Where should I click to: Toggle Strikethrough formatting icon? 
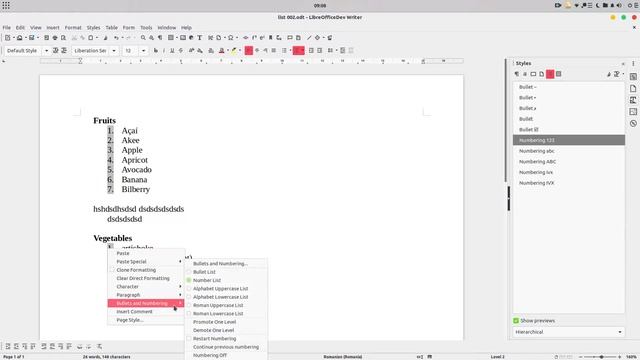(x=181, y=51)
